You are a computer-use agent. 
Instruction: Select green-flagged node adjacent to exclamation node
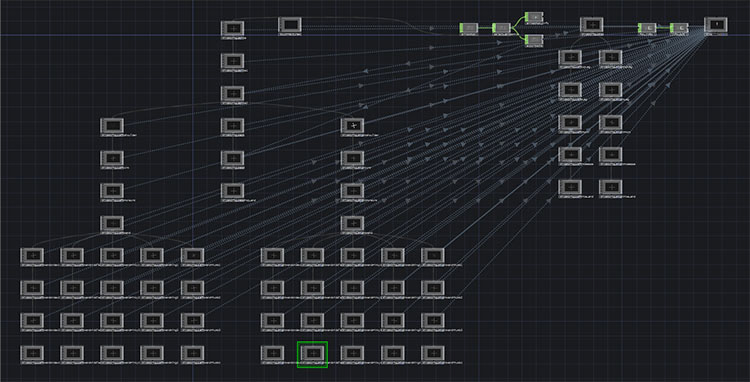[679, 28]
